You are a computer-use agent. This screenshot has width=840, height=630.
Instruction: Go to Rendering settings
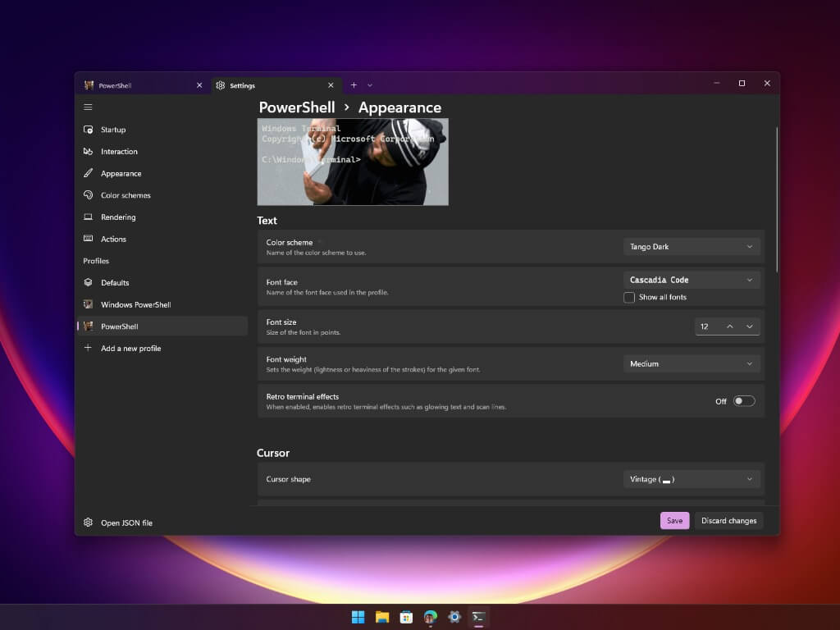pos(163,217)
